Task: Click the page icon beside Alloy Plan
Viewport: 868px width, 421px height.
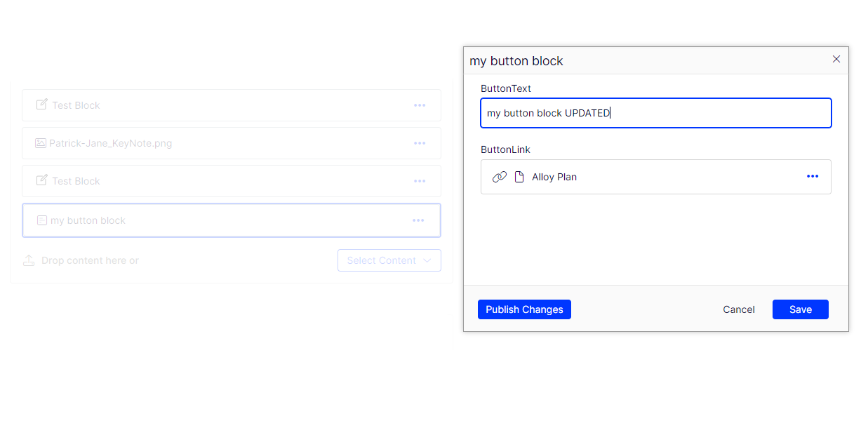Action: 519,177
